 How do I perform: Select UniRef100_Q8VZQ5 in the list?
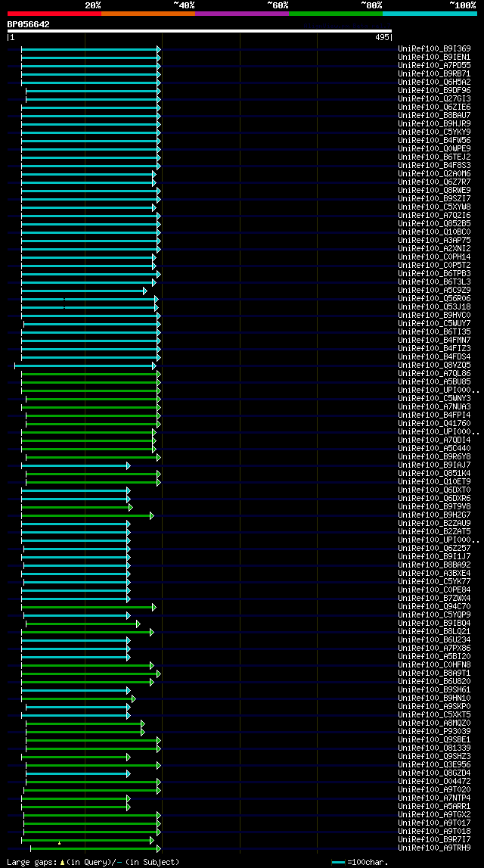434,366
